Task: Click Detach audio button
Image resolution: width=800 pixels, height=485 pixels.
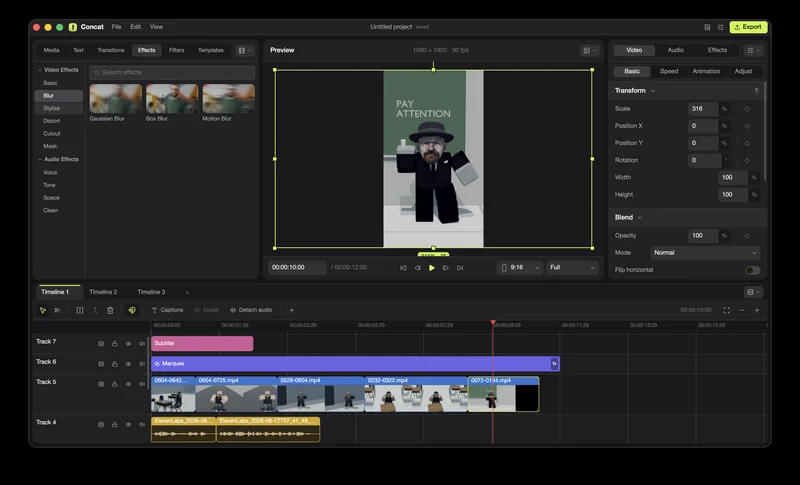Action: pos(251,310)
